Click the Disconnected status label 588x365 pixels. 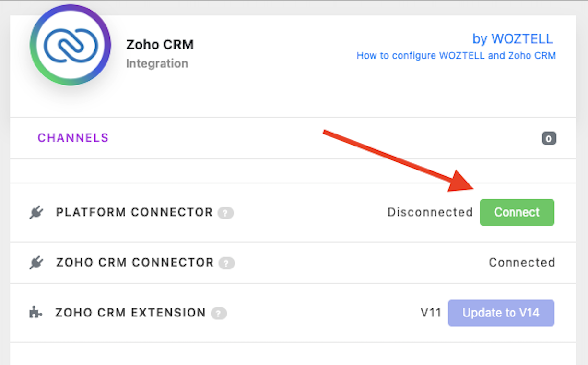(430, 212)
